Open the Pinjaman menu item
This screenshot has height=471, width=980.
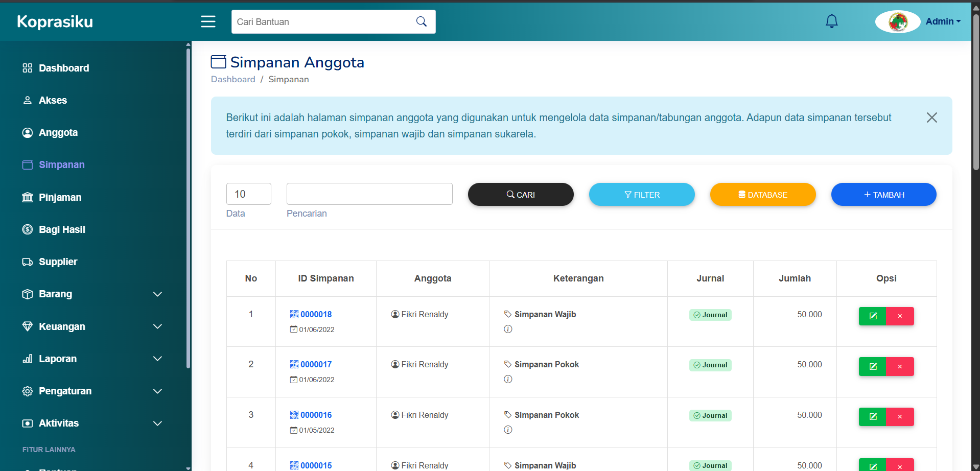(x=60, y=197)
